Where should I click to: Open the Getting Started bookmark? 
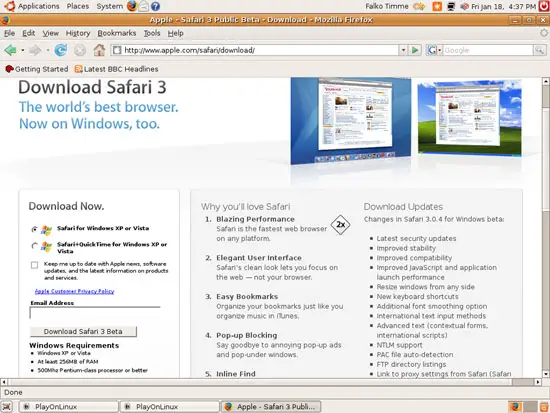37,69
